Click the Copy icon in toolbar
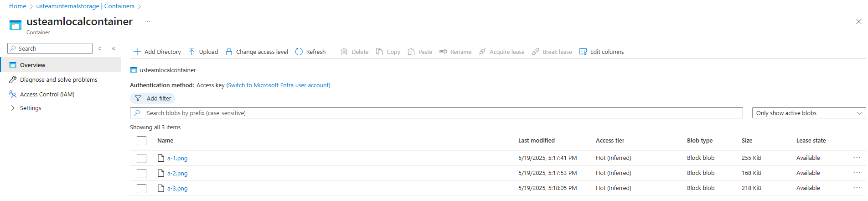 (379, 52)
